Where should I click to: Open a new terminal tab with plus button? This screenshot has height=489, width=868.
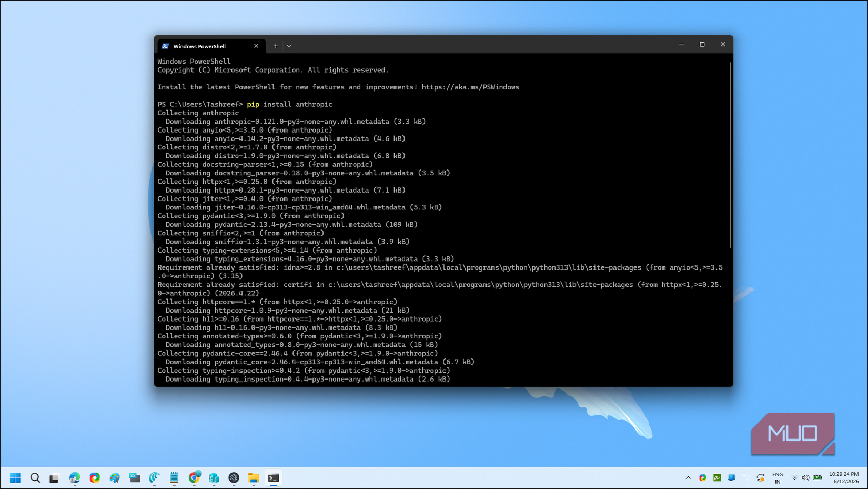click(x=276, y=46)
